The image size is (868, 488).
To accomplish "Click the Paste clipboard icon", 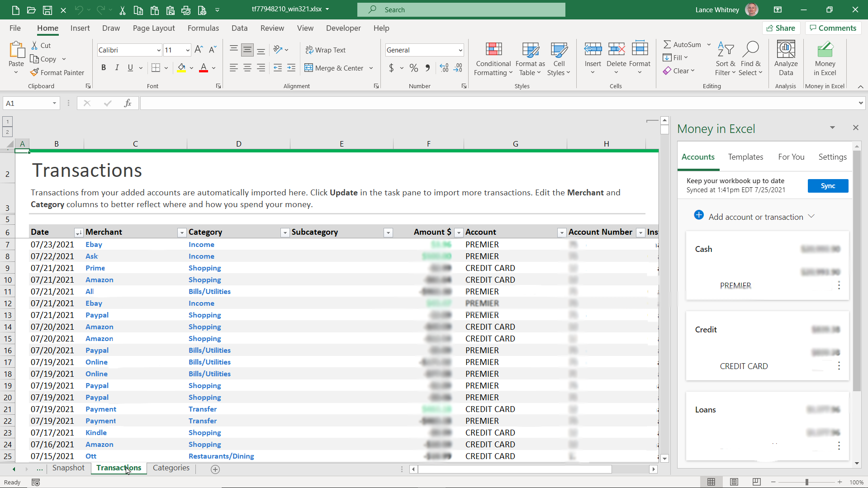I will point(17,50).
